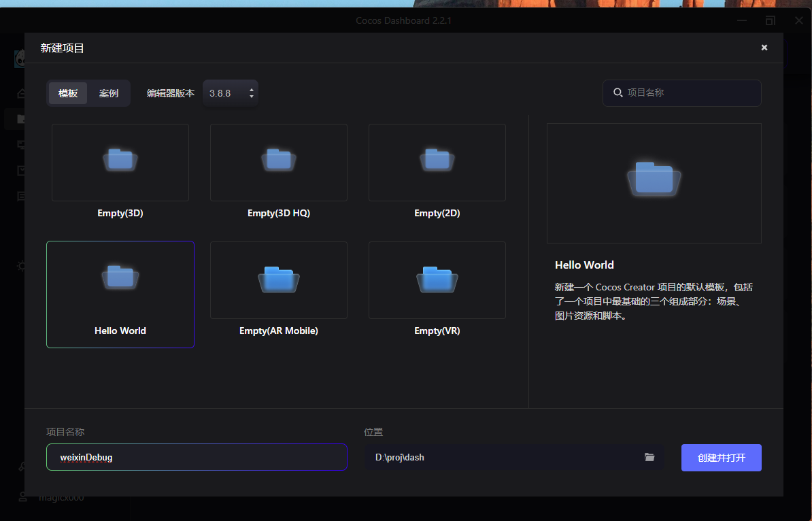This screenshot has width=812, height=521.
Task: Click the 新建项目 dialog title
Action: click(x=62, y=48)
